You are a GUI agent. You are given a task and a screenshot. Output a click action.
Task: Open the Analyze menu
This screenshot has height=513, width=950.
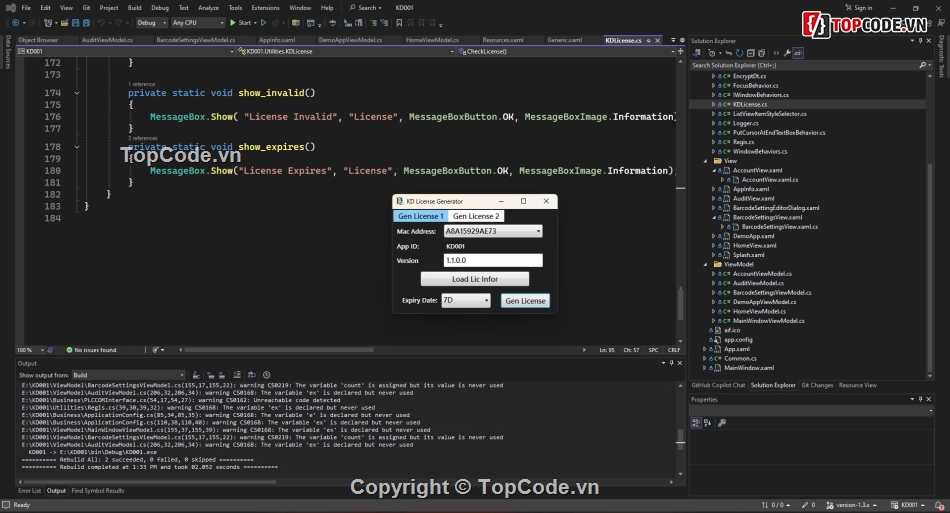point(208,8)
